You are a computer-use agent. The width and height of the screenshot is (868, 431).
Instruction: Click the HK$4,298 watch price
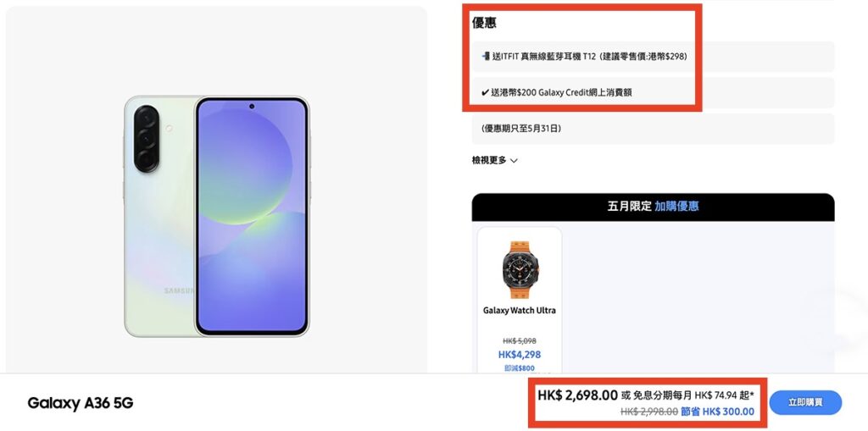[x=520, y=355]
